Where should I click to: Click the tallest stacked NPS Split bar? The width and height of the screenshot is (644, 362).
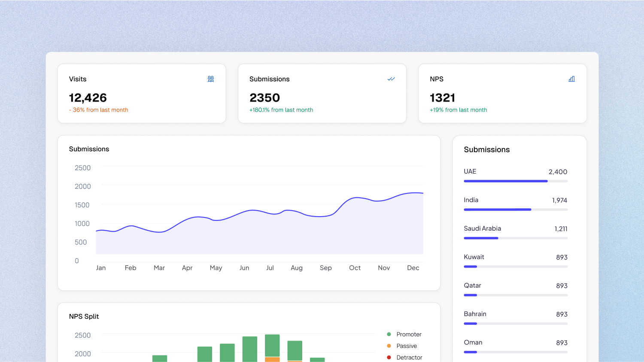[x=272, y=347]
